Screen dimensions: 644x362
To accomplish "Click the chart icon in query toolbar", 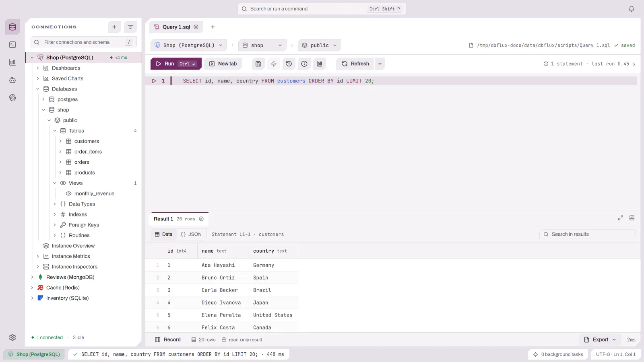I will pyautogui.click(x=320, y=64).
